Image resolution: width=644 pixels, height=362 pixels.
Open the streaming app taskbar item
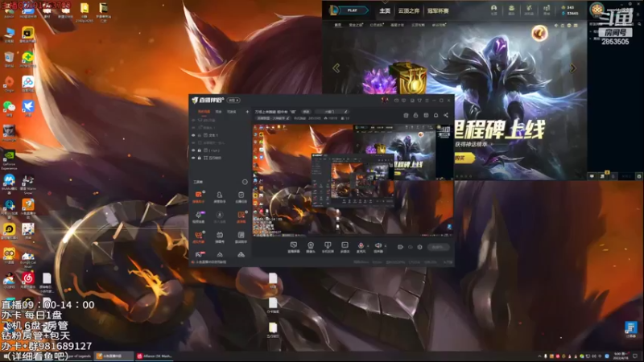click(114, 356)
